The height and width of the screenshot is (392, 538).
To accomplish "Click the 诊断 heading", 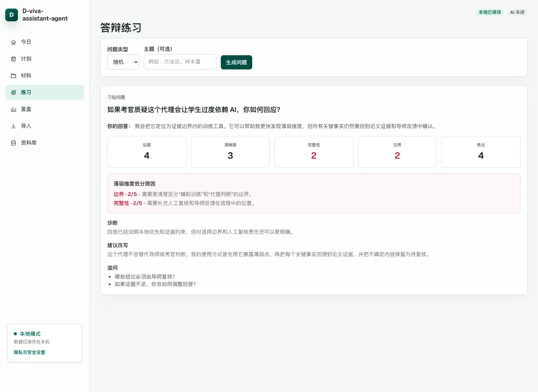I will [x=112, y=223].
